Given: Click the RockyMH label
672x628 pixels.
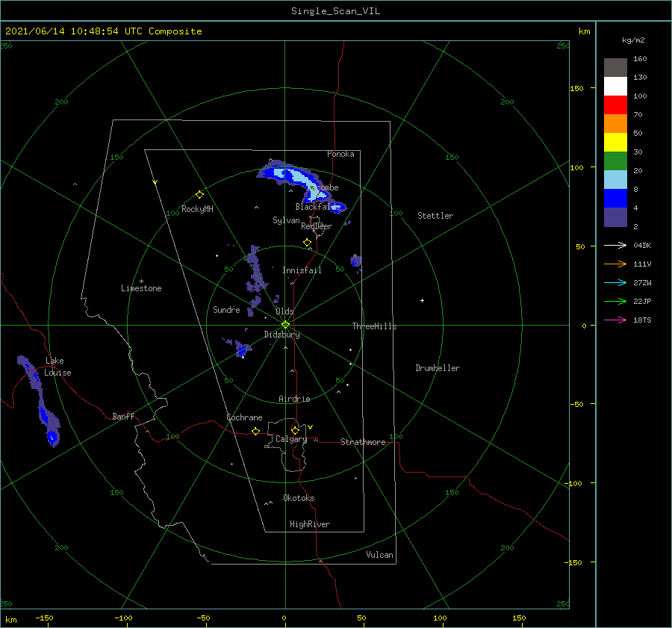Looking at the screenshot, I should [197, 209].
